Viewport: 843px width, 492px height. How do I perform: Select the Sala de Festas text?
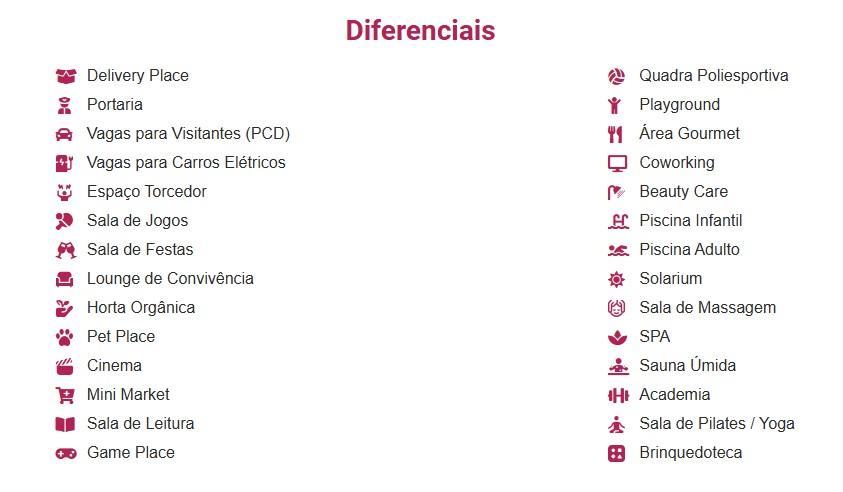140,249
